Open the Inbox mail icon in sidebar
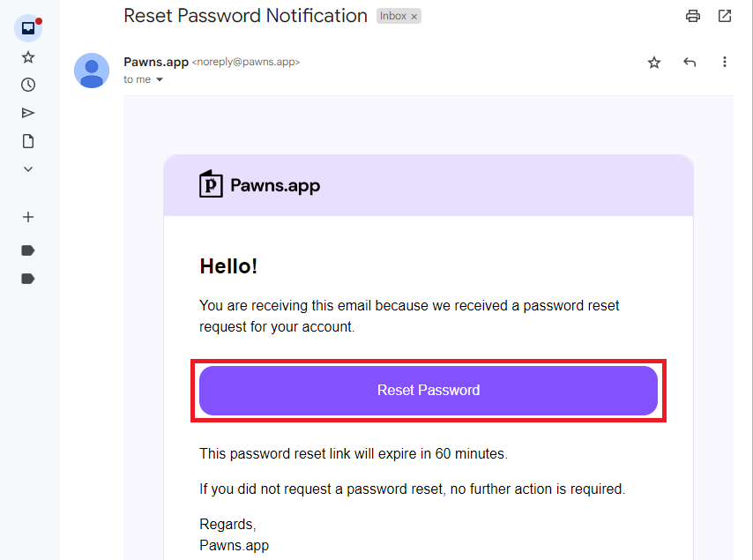 (28, 28)
